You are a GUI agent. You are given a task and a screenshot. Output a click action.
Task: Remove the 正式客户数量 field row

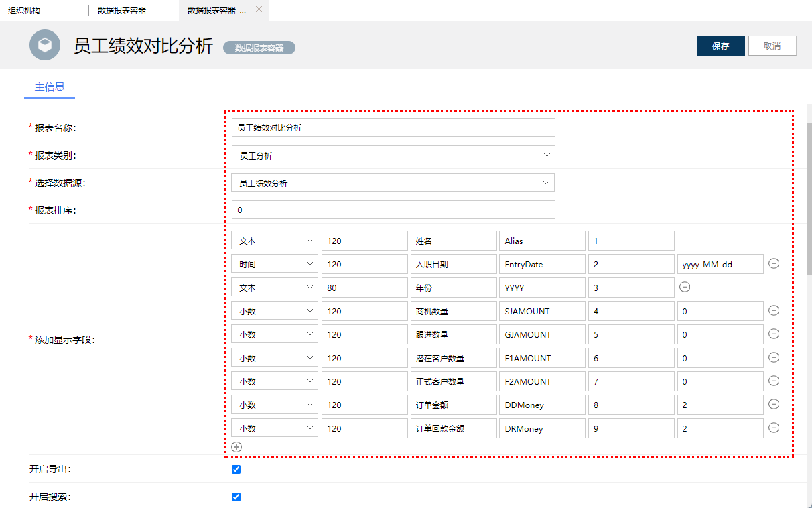pyautogui.click(x=774, y=381)
